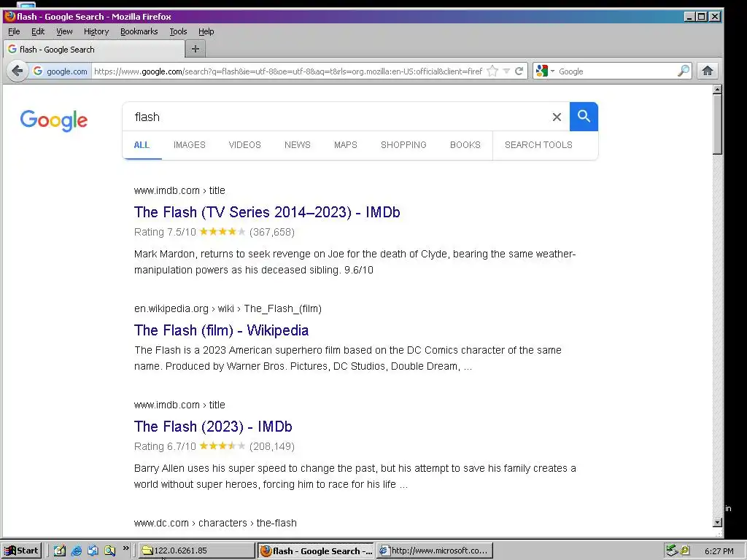
Task: Click the first quick launch notepad icon
Action: point(60,551)
